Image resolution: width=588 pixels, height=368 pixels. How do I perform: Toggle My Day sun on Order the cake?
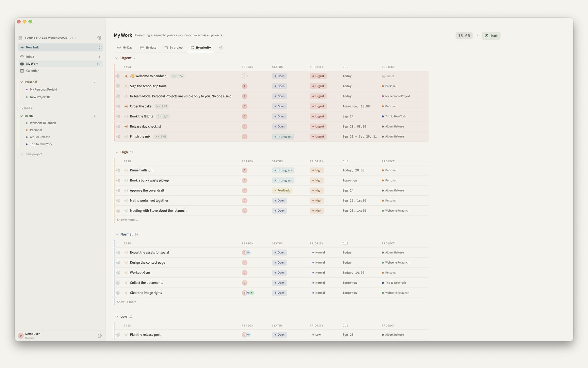(126, 106)
